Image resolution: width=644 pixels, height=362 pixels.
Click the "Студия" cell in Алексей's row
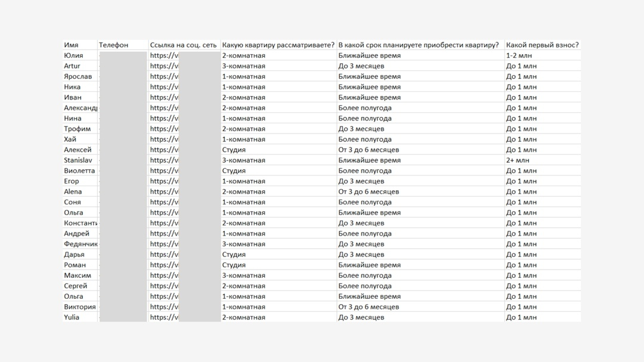(x=234, y=150)
